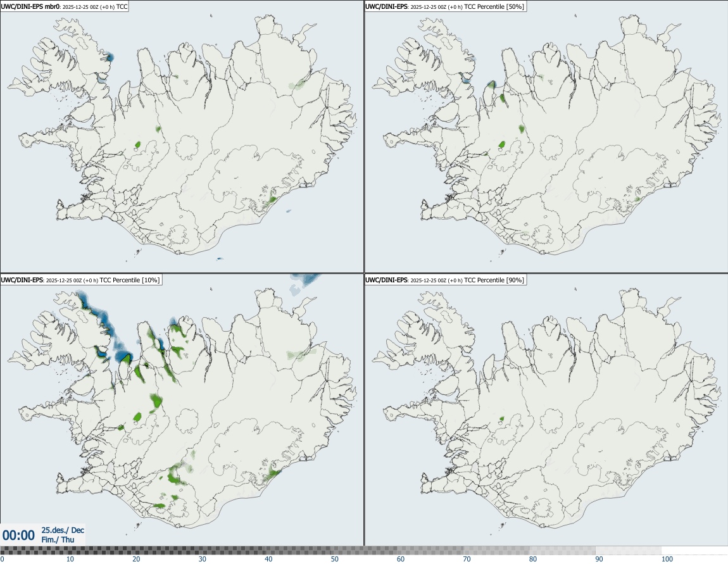The image size is (728, 564).
Task: Select the lone green cloud patch in 90% panel
Action: 501,418
